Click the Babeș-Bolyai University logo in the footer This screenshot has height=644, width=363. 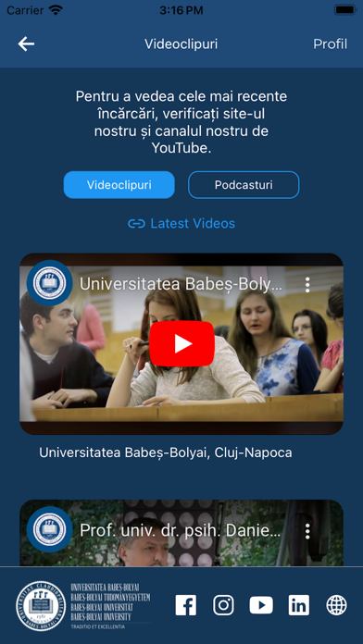tap(83, 606)
